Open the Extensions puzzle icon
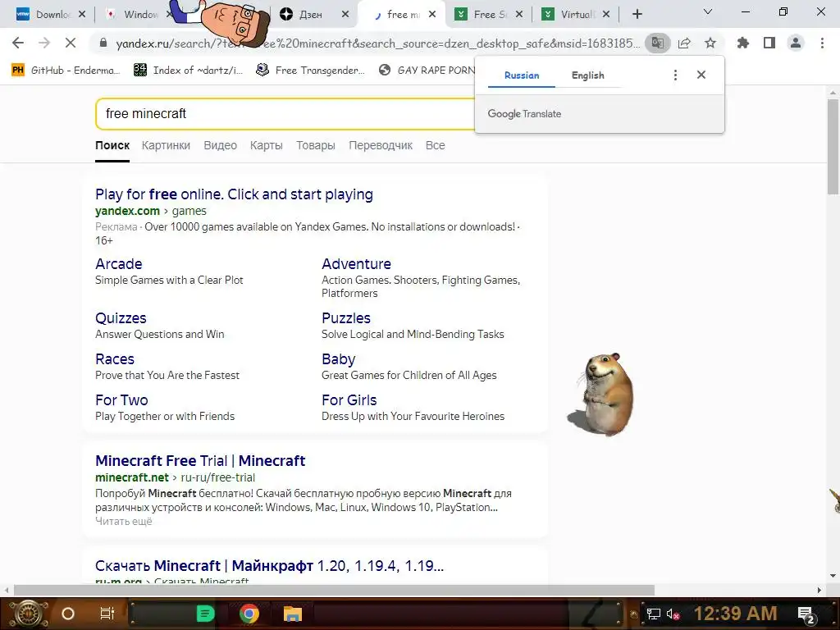This screenshot has width=840, height=630. pos(743,43)
